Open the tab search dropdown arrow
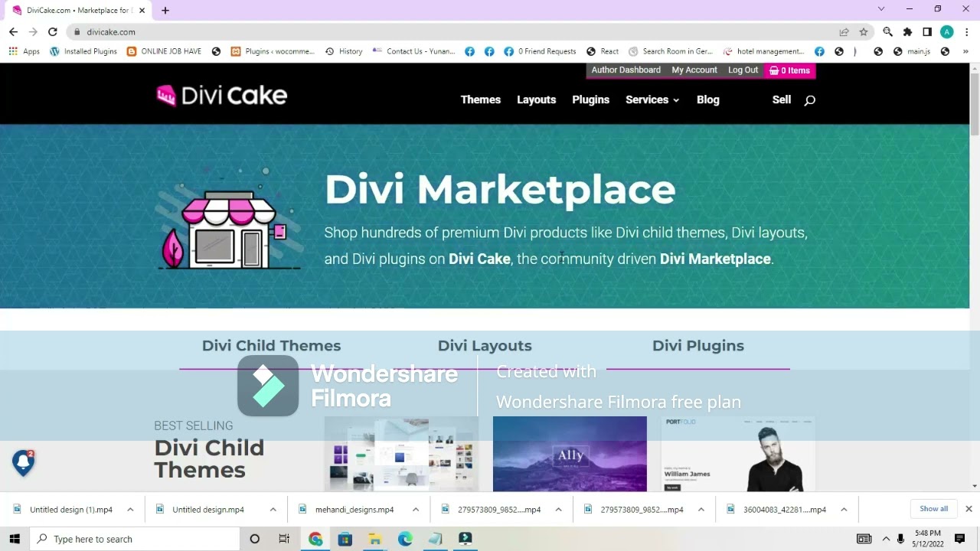The image size is (980, 551). tap(881, 9)
